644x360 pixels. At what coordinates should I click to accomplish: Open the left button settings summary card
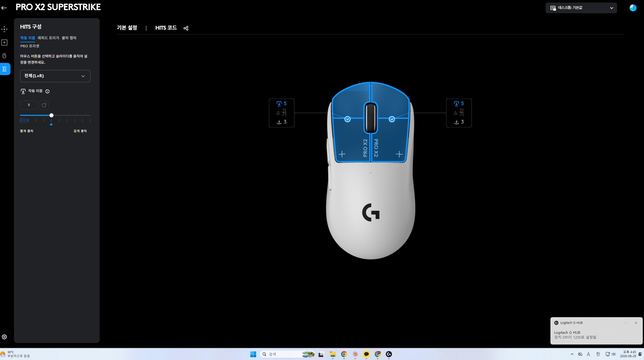click(x=282, y=113)
